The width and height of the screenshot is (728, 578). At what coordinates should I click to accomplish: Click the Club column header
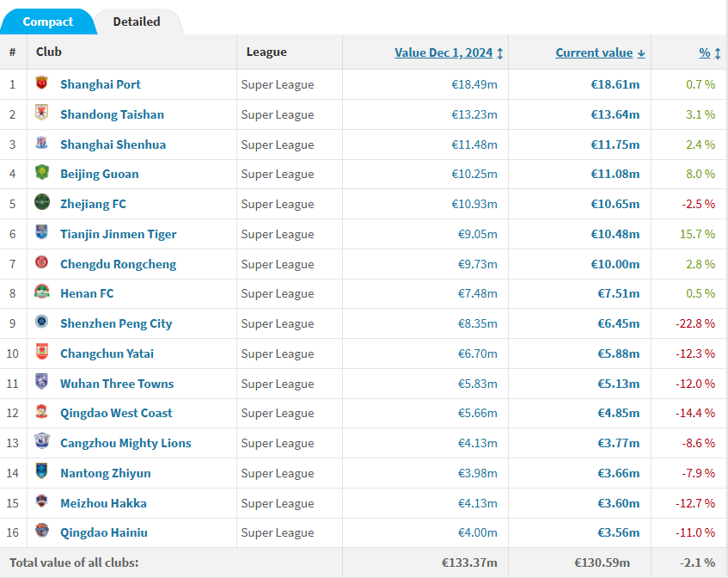pyautogui.click(x=49, y=52)
